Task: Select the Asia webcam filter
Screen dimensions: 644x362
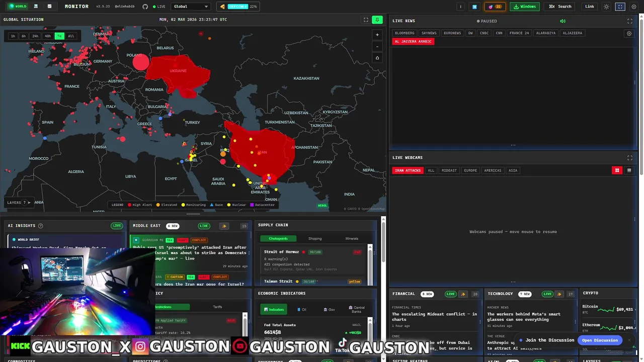Action: pyautogui.click(x=513, y=170)
